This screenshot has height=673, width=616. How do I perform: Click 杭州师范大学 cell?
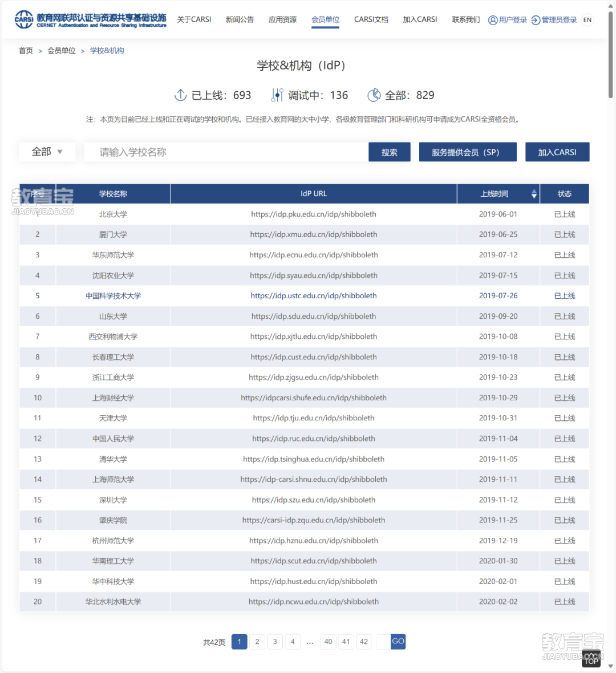click(114, 541)
